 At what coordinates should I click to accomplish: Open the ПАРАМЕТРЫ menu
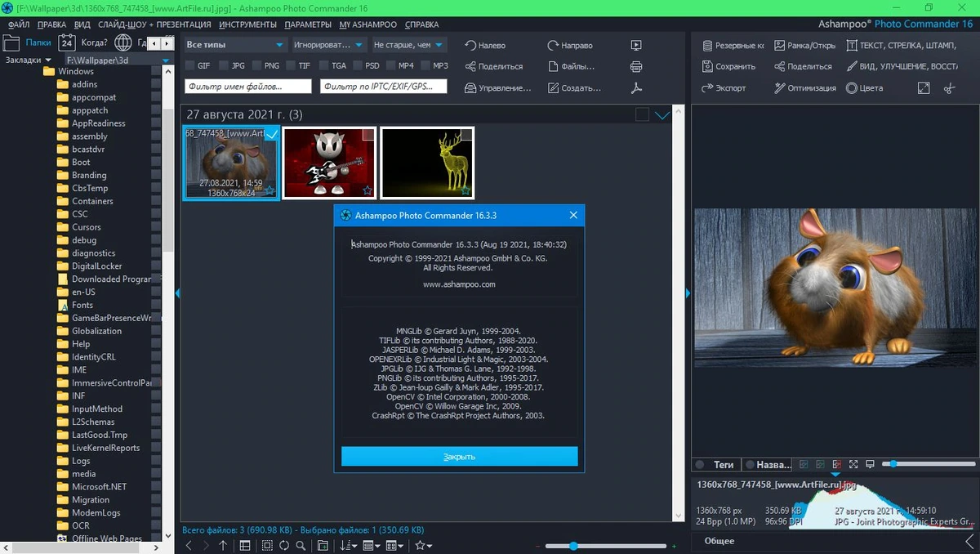click(308, 25)
